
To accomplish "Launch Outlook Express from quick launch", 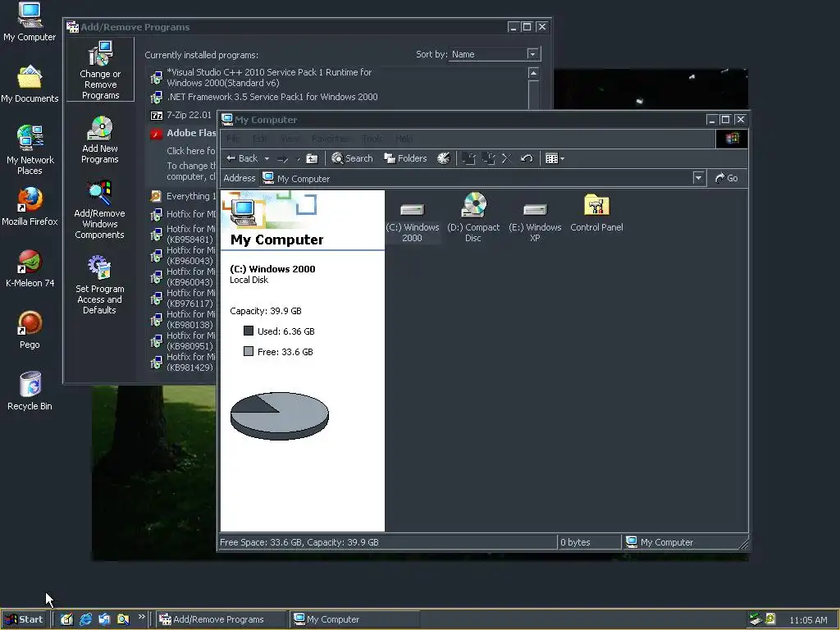I will point(104,619).
